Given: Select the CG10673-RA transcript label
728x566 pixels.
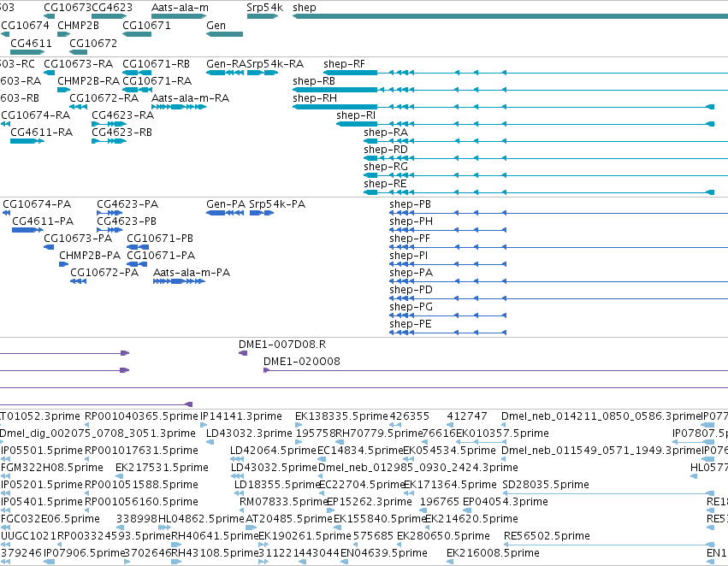Looking at the screenshot, I should coord(78,64).
